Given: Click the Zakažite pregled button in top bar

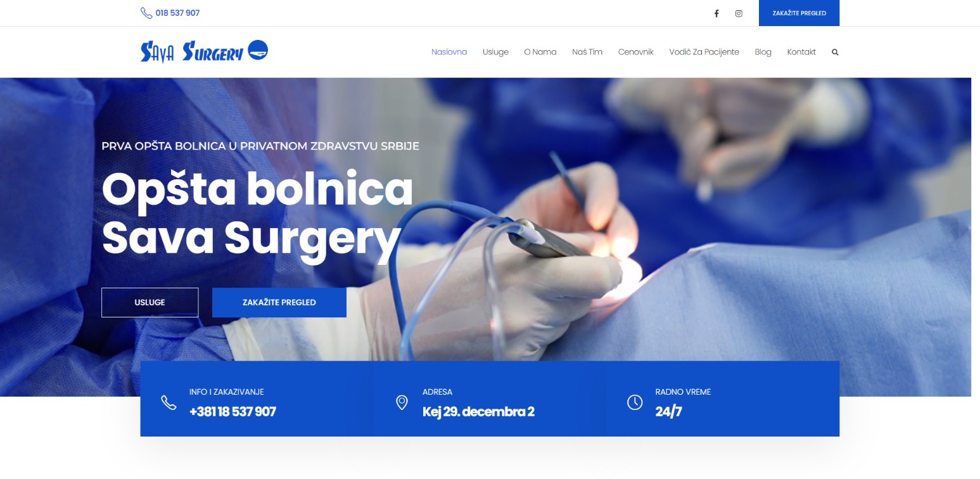Looking at the screenshot, I should [x=799, y=13].
